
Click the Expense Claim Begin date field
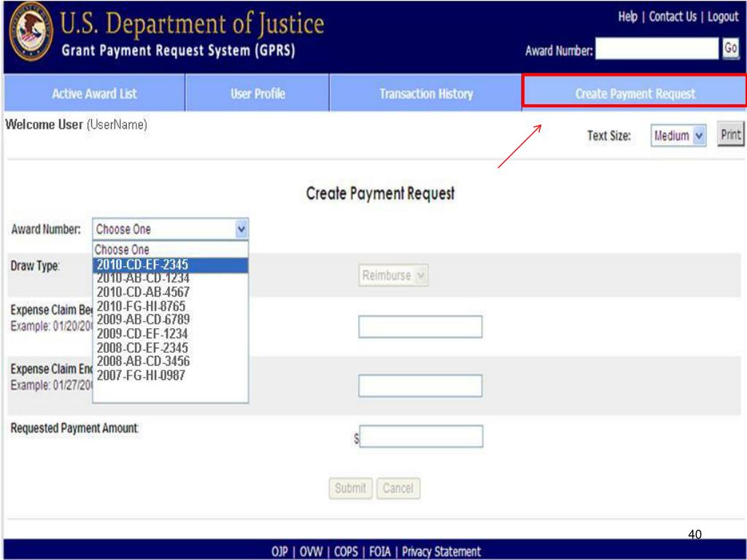(x=420, y=327)
